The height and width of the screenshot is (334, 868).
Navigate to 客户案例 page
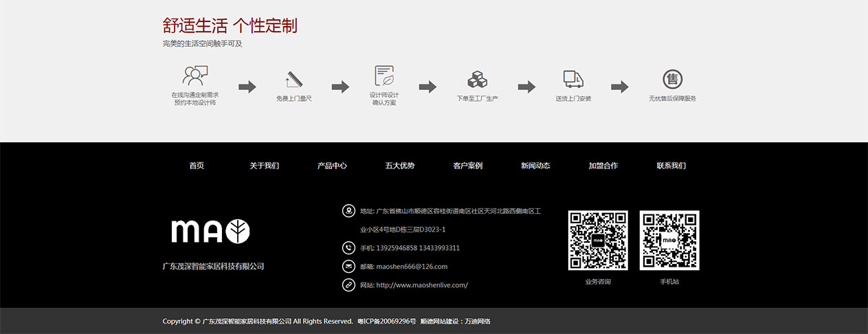[x=467, y=166]
